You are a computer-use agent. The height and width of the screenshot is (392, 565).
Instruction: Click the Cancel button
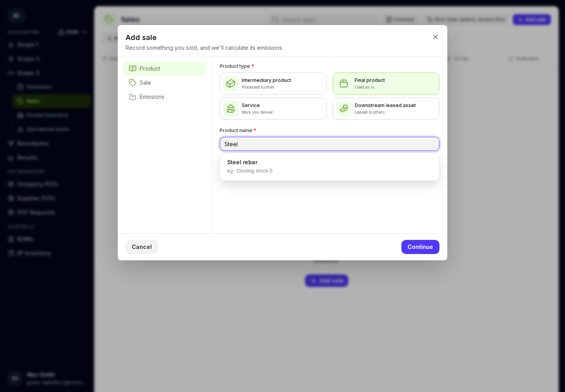[x=142, y=247]
